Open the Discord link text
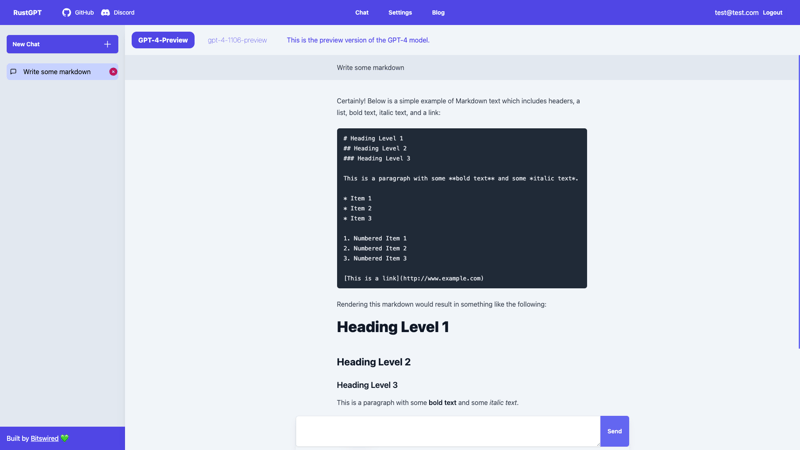 pos(124,13)
